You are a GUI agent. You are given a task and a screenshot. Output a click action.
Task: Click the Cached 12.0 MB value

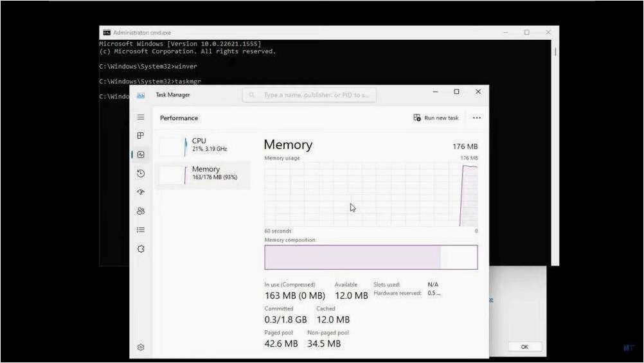pos(333,319)
